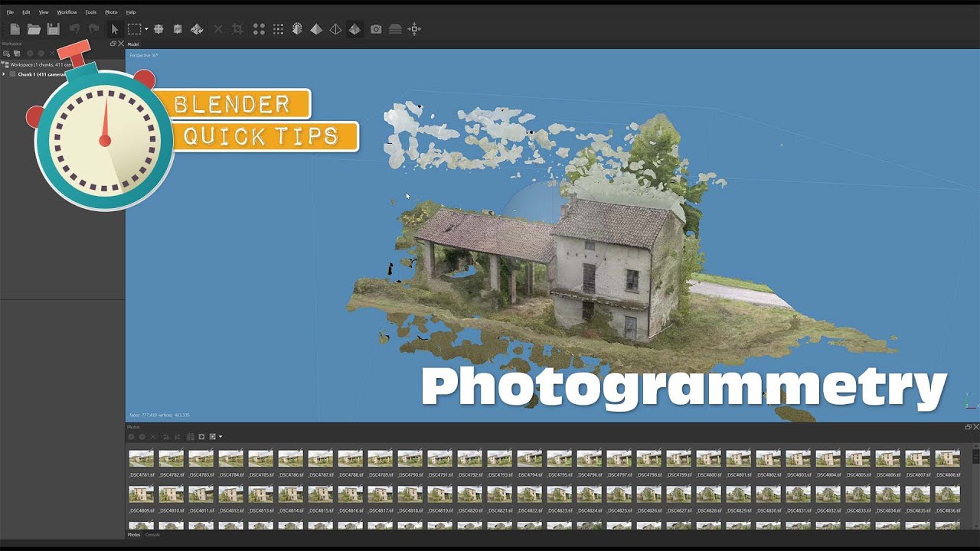The image size is (980, 551).
Task: Switch to the Model tab
Action: [132, 44]
